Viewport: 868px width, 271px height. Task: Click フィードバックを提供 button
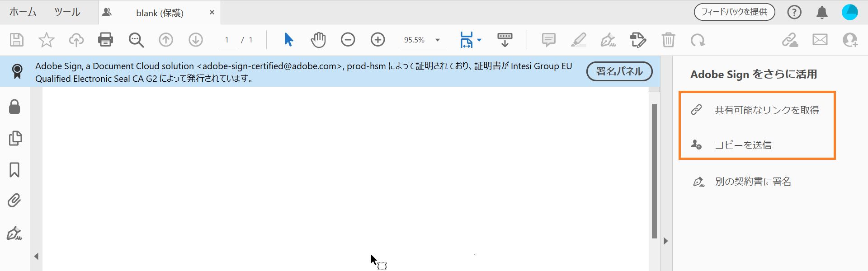734,12
